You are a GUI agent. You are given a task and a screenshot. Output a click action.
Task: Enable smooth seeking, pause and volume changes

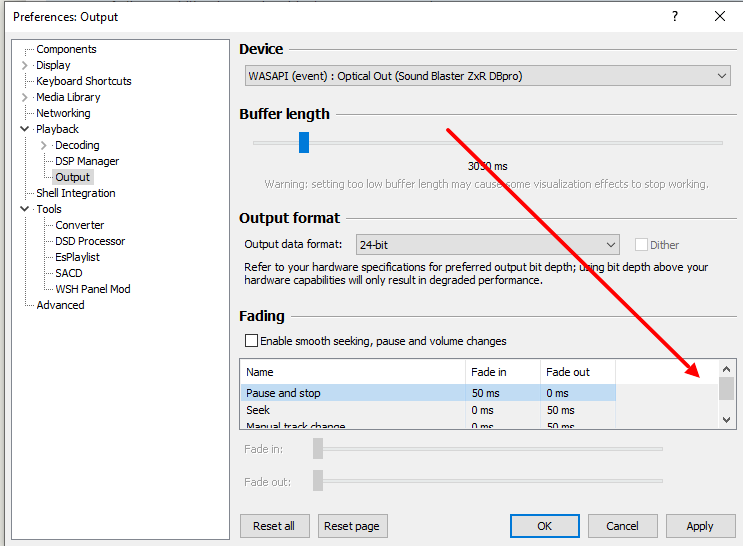(251, 341)
